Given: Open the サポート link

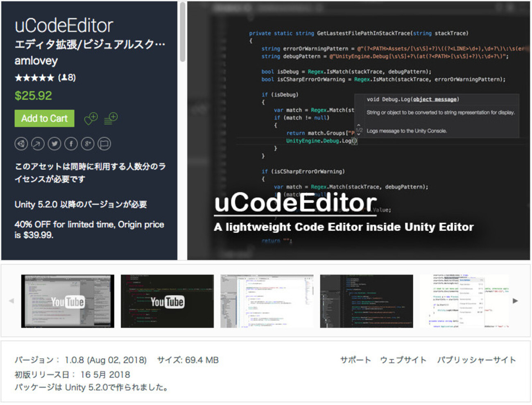Looking at the screenshot, I should tap(355, 360).
